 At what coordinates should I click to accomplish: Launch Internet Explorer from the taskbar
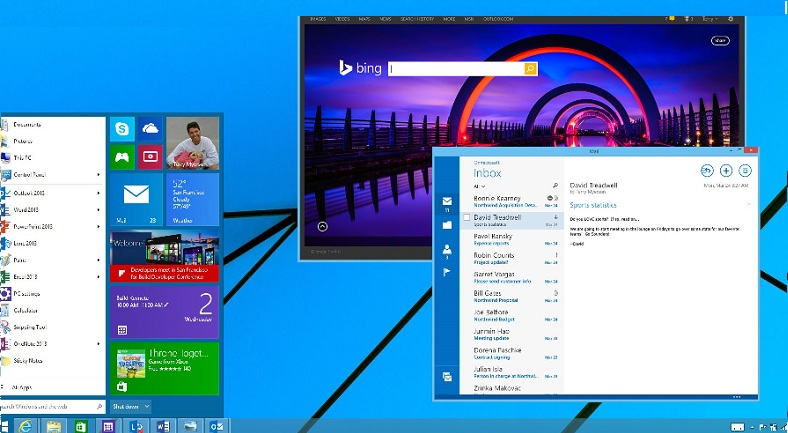click(x=26, y=426)
